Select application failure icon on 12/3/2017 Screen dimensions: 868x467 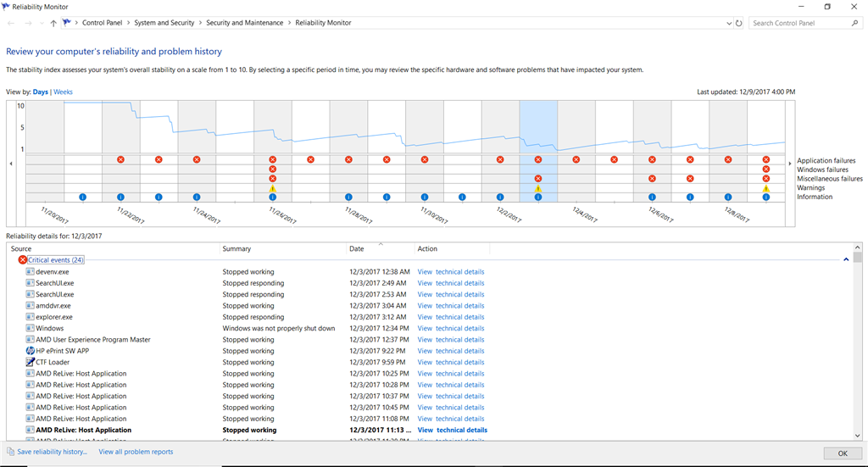538,159
